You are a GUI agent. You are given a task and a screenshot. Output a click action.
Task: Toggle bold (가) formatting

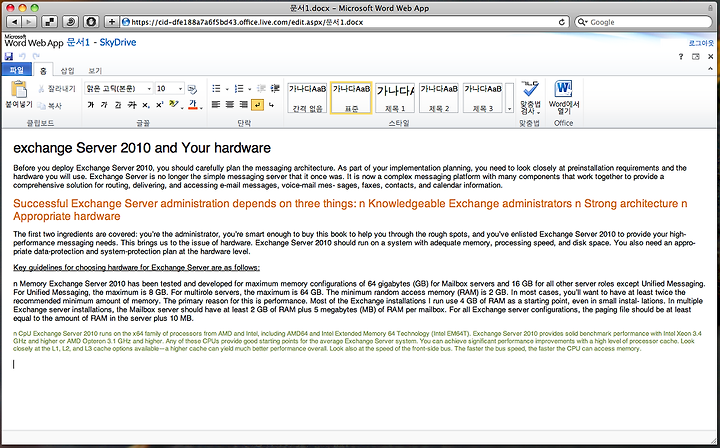pyautogui.click(x=90, y=105)
